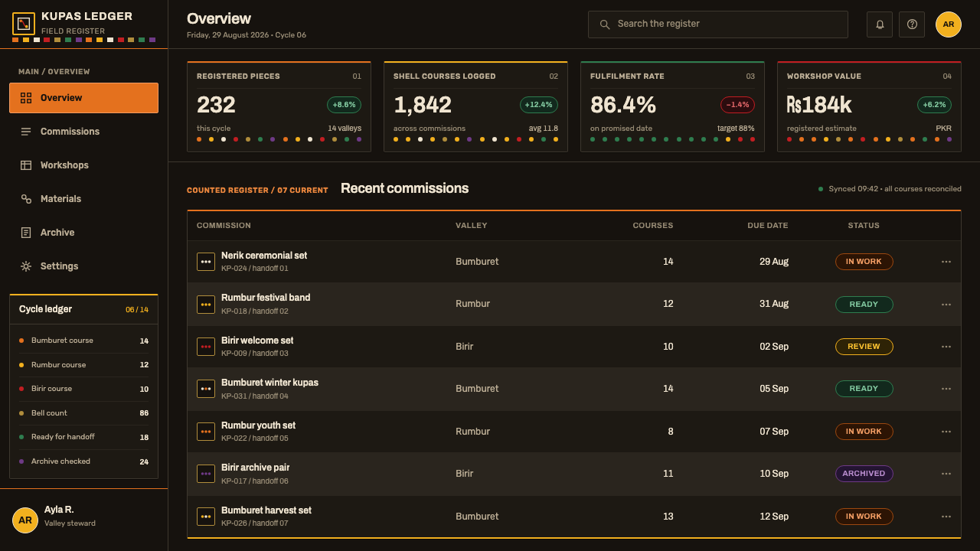Open more options for Bumburet harvest set
Screen dimensions: 980x551
[946, 517]
